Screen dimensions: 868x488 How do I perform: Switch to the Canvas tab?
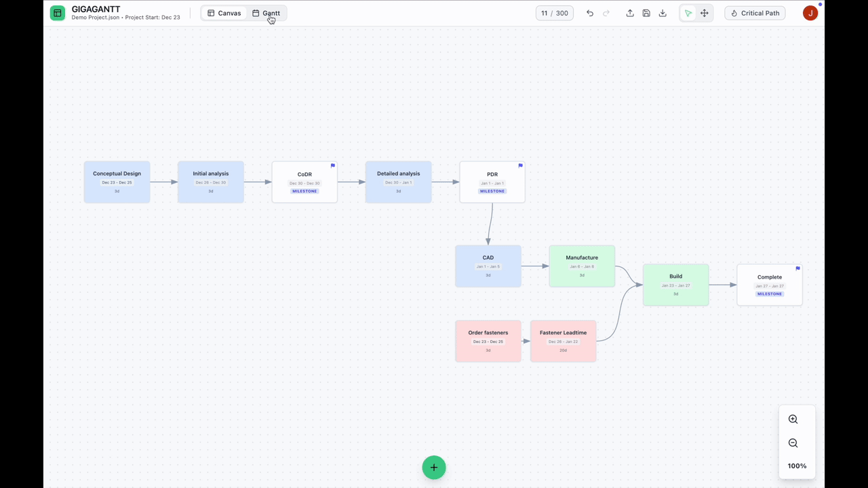tap(224, 13)
